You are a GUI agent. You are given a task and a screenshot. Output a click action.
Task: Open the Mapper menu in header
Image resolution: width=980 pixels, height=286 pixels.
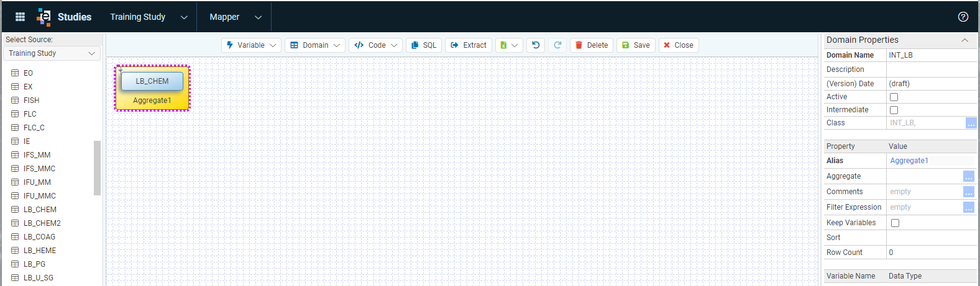click(x=236, y=17)
